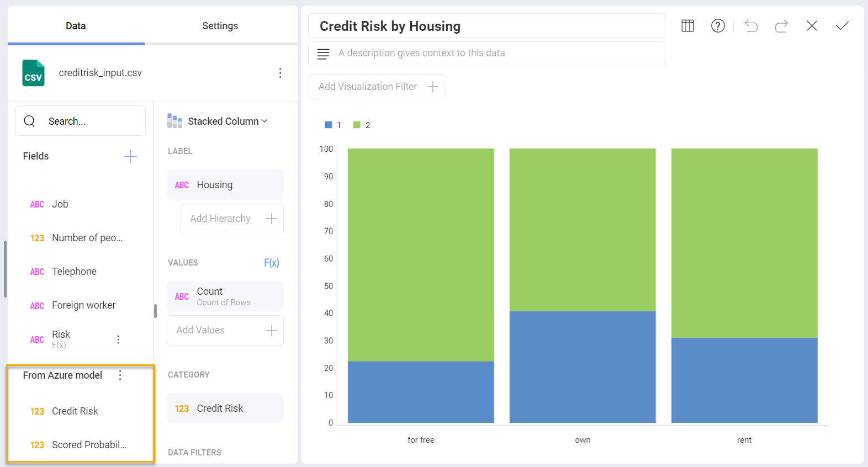Edit the Credit Risk by Housing title
This screenshot has width=868, height=467.
tap(486, 26)
